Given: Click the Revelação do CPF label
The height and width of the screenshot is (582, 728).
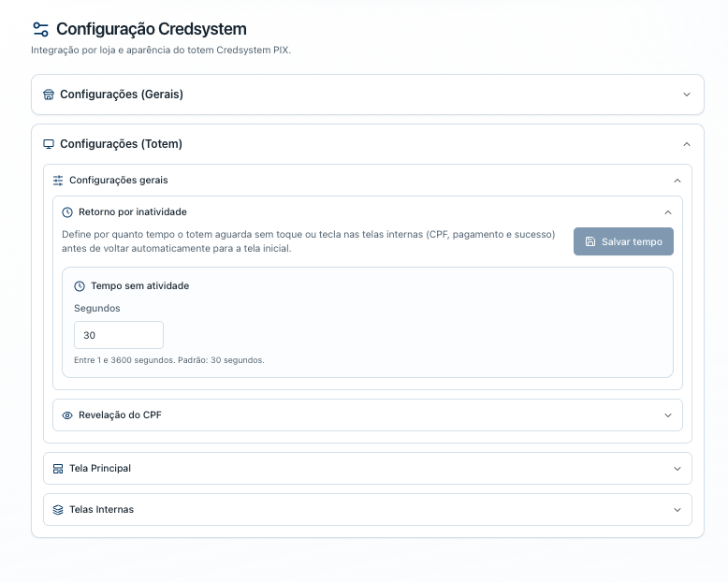Looking at the screenshot, I should pyautogui.click(x=121, y=415).
